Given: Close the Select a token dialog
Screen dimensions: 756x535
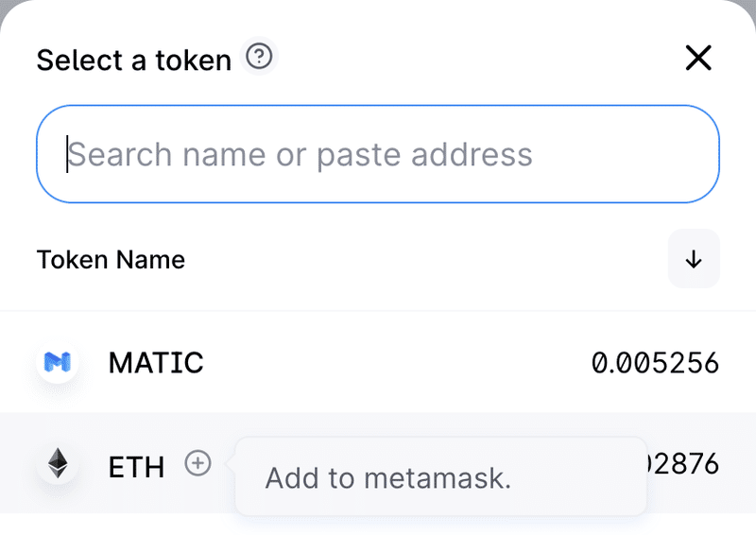Looking at the screenshot, I should pyautogui.click(x=698, y=58).
